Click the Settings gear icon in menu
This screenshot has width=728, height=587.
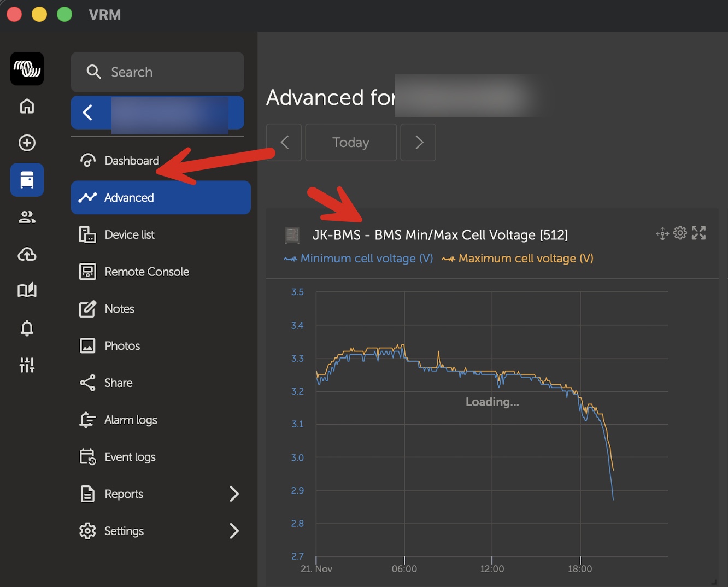(87, 531)
